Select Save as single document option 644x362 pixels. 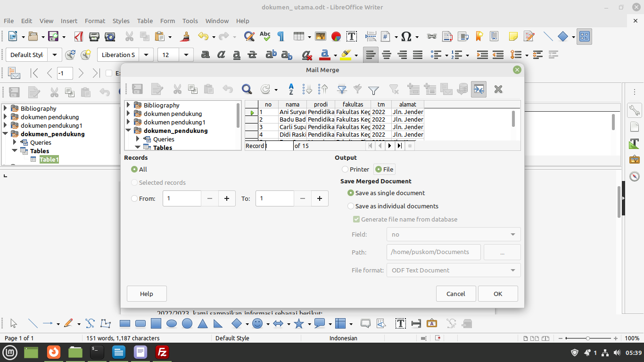(x=351, y=193)
